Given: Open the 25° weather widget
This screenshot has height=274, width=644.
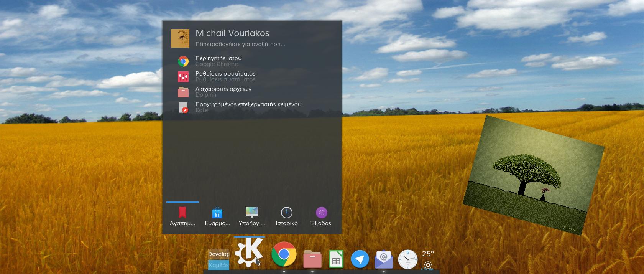Looking at the screenshot, I should point(428,259).
